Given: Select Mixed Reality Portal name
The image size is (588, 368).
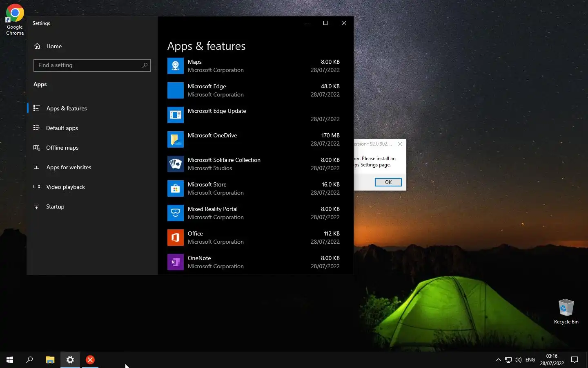Looking at the screenshot, I should (x=213, y=209).
